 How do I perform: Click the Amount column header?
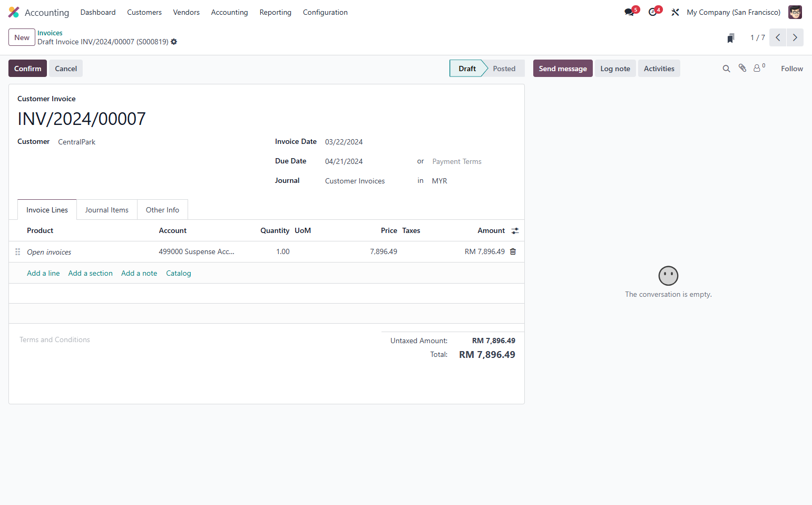click(491, 230)
